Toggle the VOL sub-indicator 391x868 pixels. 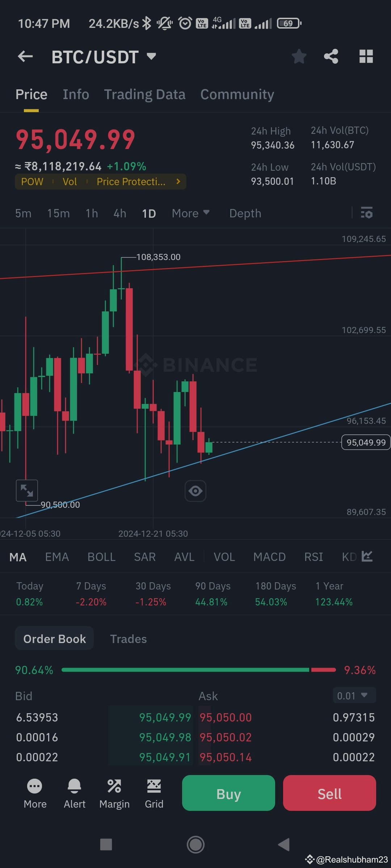pos(224,557)
